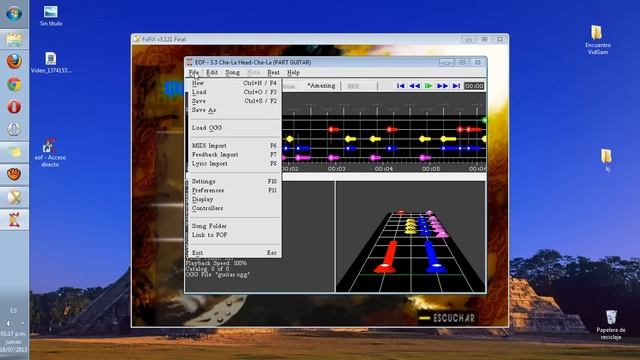Screen dimensions: 640x360
Task: Click the 00:05 timeline marker
Action: pyautogui.click(x=431, y=169)
